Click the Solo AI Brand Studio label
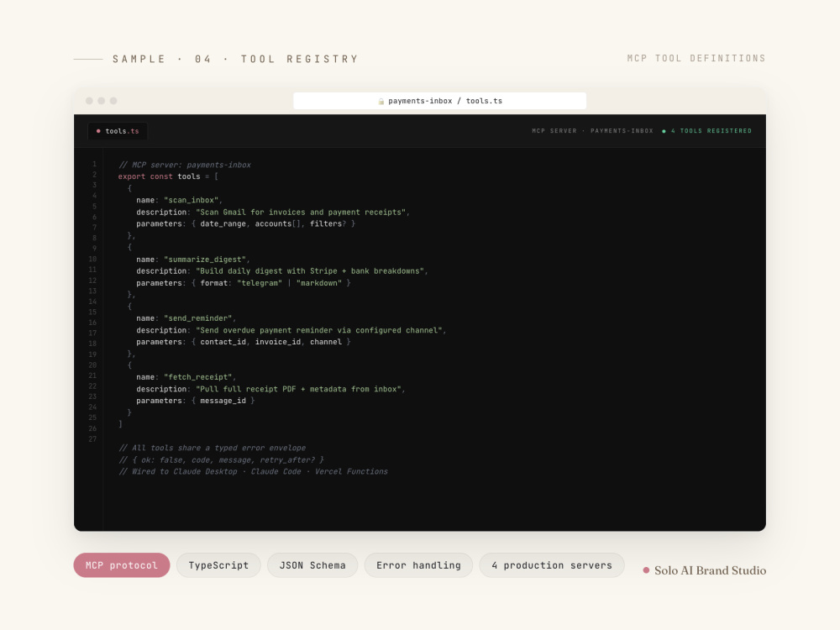 click(710, 570)
